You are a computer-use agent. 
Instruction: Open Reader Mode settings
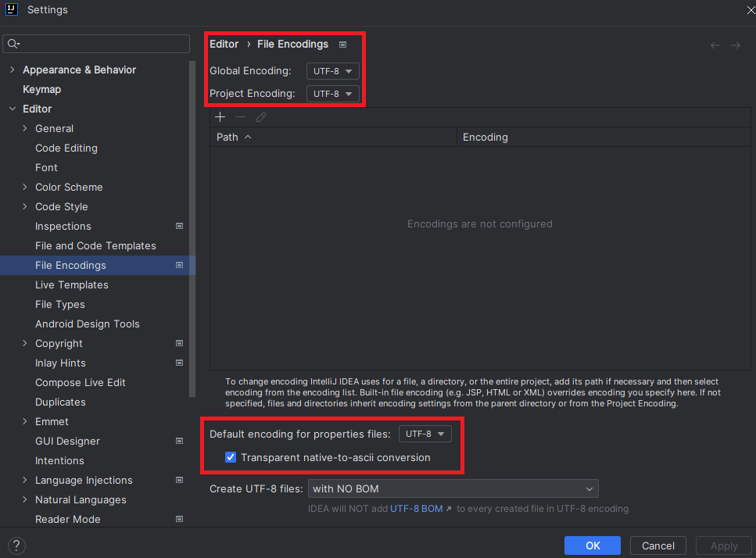[68, 519]
